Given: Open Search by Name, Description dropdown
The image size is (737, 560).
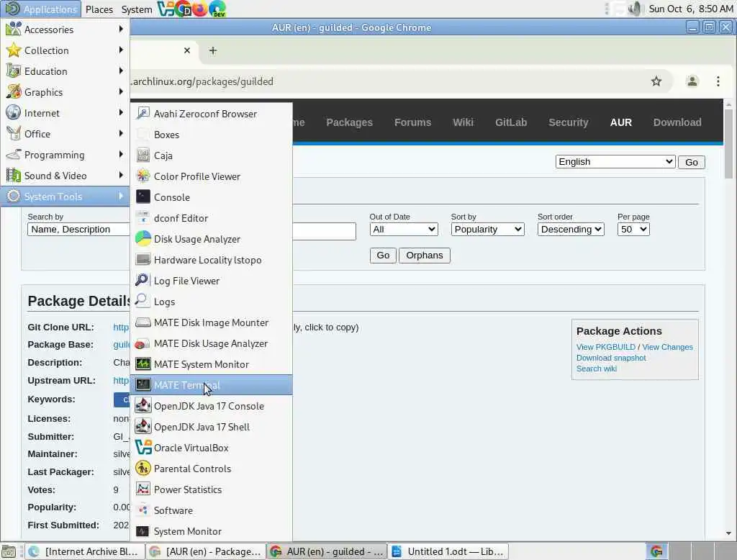Looking at the screenshot, I should (78, 230).
